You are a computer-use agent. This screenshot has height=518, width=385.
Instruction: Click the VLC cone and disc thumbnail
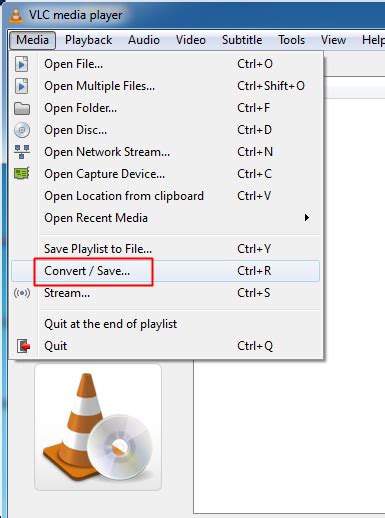[x=98, y=427]
